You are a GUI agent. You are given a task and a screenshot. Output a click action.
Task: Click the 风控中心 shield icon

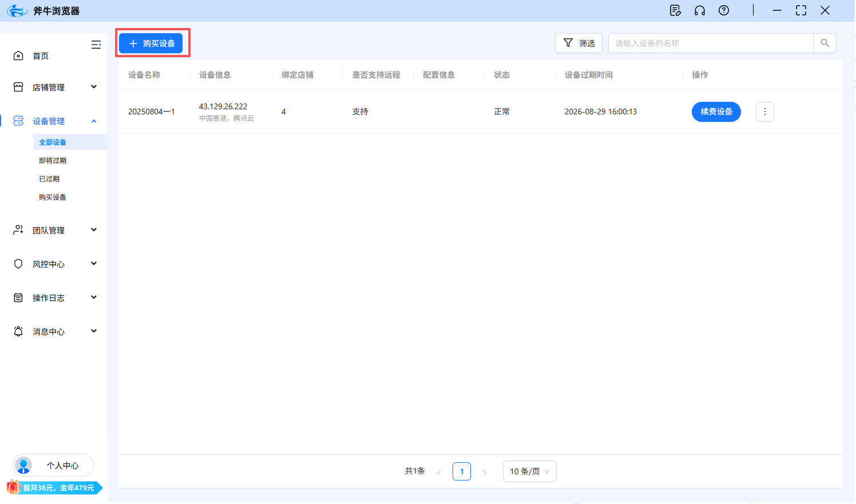click(17, 263)
